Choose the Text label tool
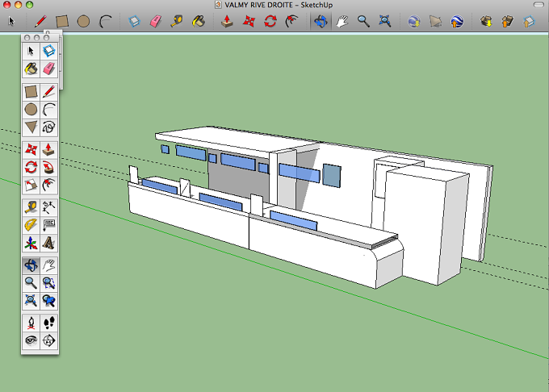This screenshot has width=549, height=392. coord(48,225)
